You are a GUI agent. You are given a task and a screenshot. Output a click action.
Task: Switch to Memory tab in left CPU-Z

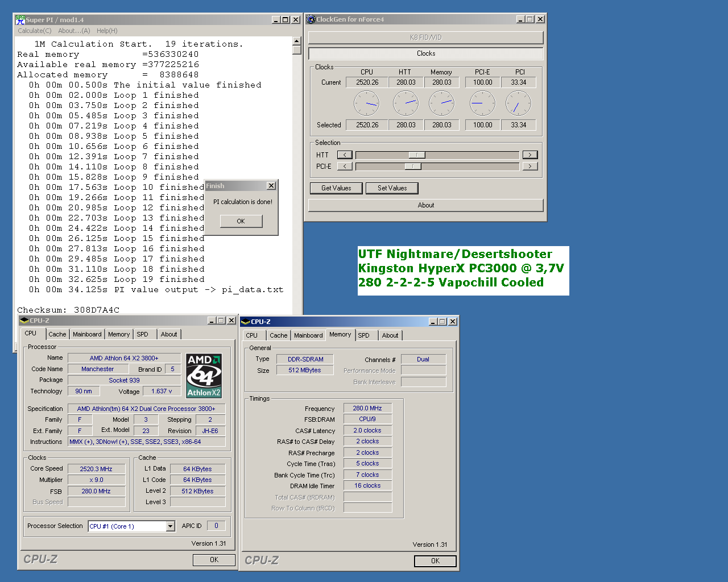pos(119,334)
